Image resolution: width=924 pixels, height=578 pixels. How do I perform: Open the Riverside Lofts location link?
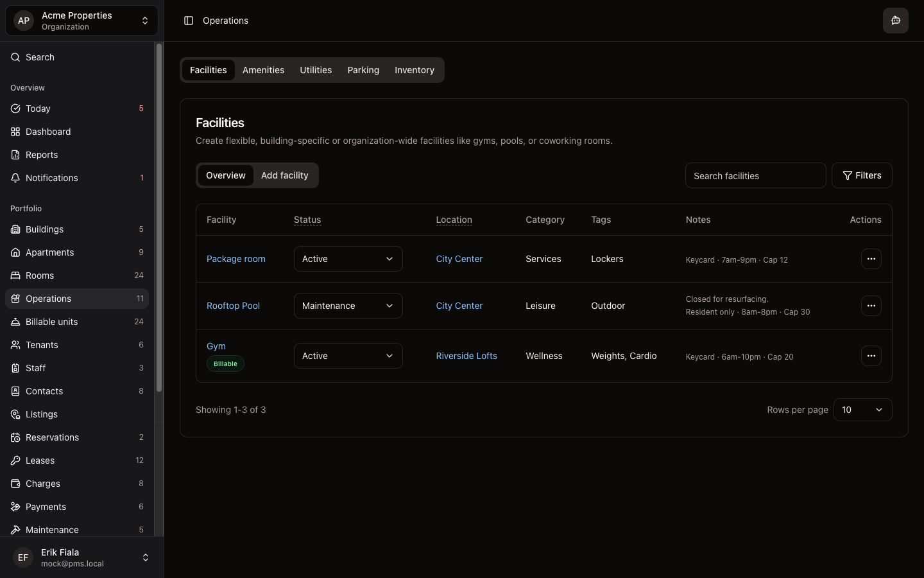[466, 356]
